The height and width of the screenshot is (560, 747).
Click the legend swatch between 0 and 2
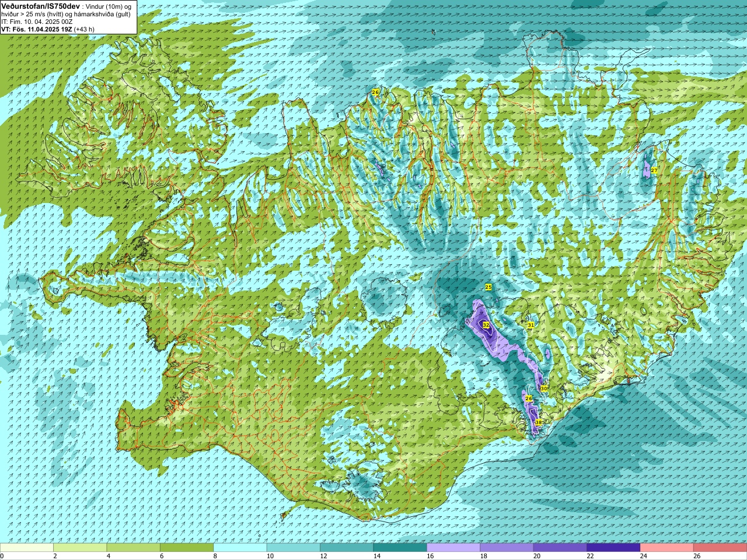coord(27,548)
